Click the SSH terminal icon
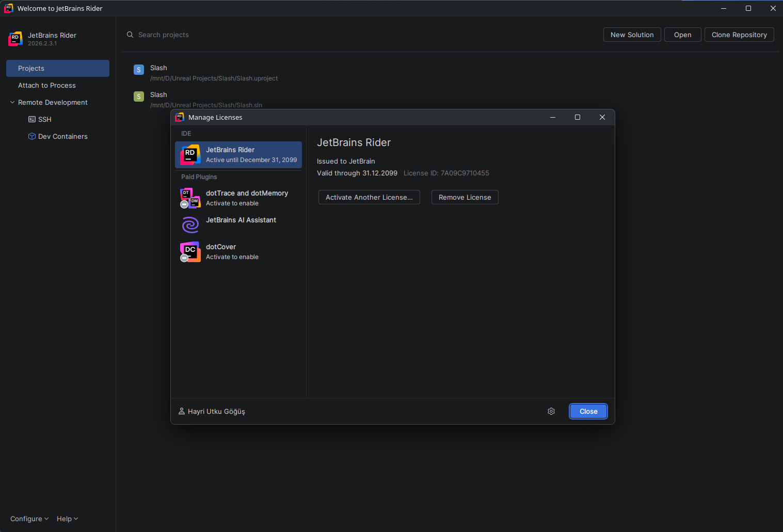The image size is (783, 532). (32, 119)
